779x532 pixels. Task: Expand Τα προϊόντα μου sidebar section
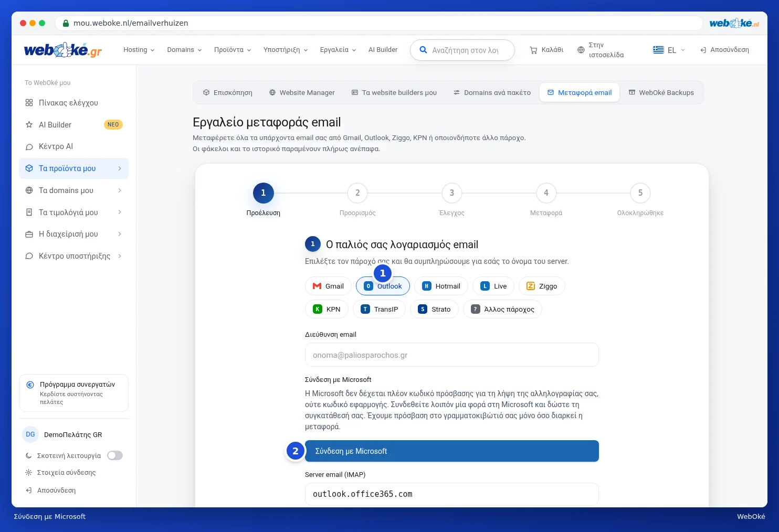pyautogui.click(x=74, y=168)
